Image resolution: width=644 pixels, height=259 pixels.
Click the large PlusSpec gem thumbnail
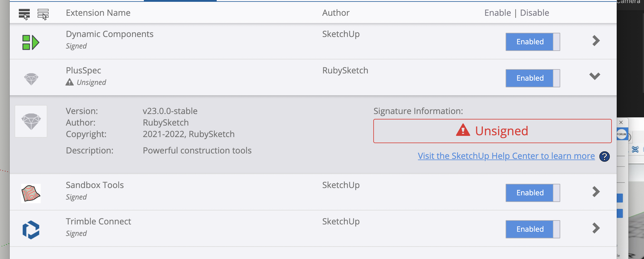31,121
